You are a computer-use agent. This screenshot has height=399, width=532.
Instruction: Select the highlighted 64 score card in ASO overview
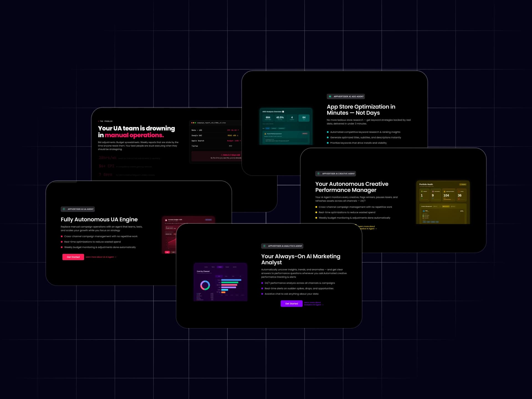click(304, 118)
